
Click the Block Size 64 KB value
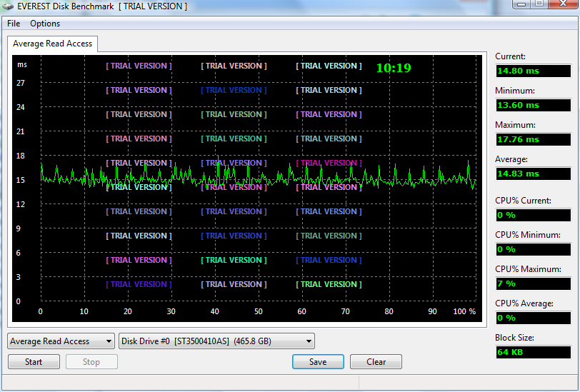[533, 352]
